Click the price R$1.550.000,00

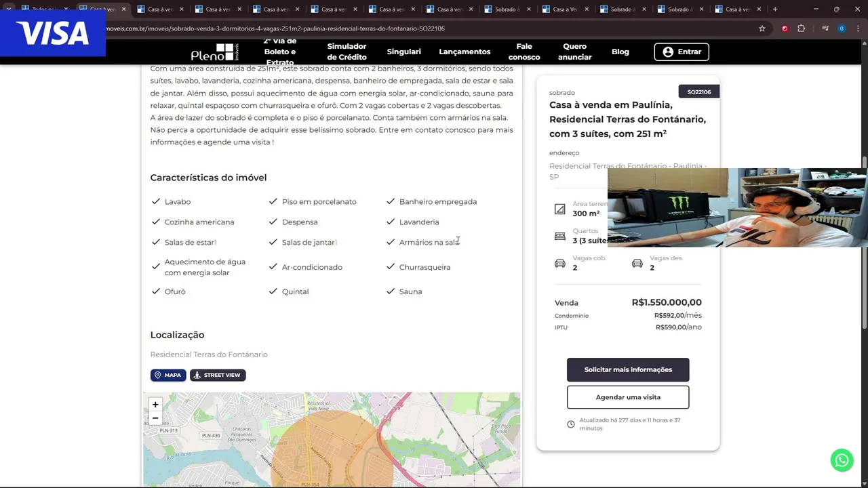click(x=667, y=302)
